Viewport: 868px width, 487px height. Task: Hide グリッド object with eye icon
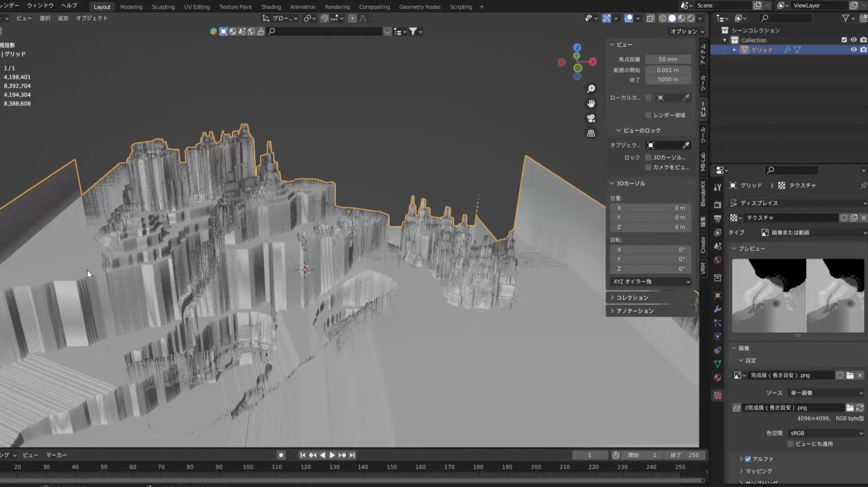coord(853,50)
